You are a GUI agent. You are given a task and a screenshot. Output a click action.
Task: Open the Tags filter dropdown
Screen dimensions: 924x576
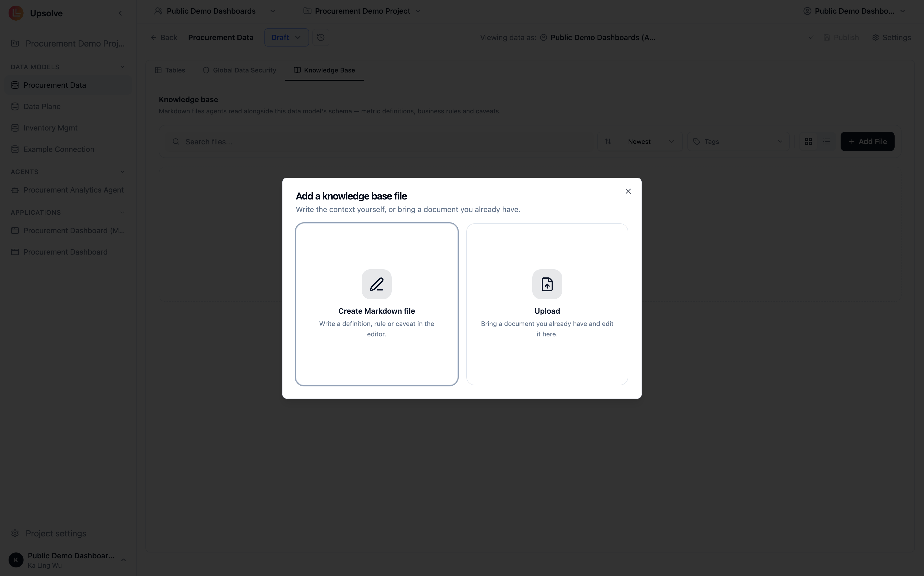(738, 142)
